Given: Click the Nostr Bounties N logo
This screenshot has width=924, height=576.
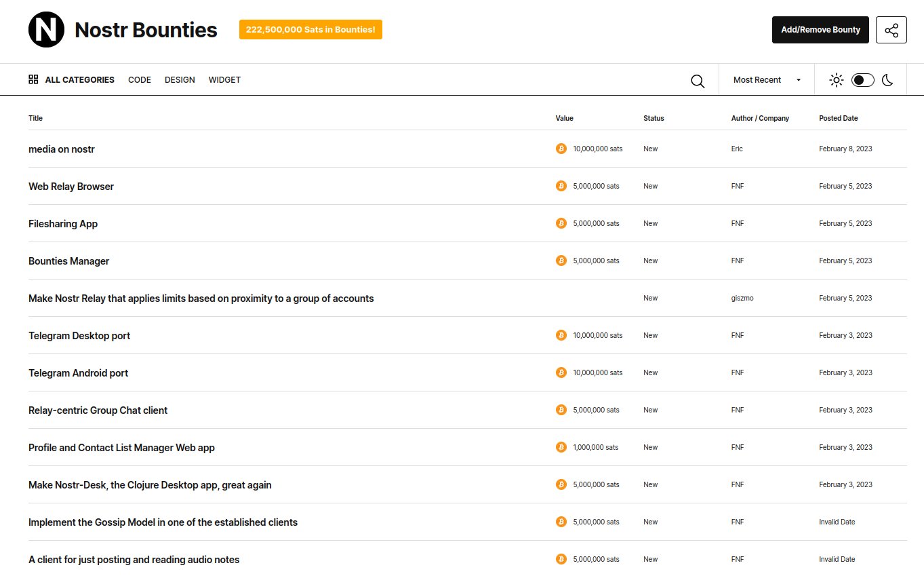Looking at the screenshot, I should coord(46,30).
